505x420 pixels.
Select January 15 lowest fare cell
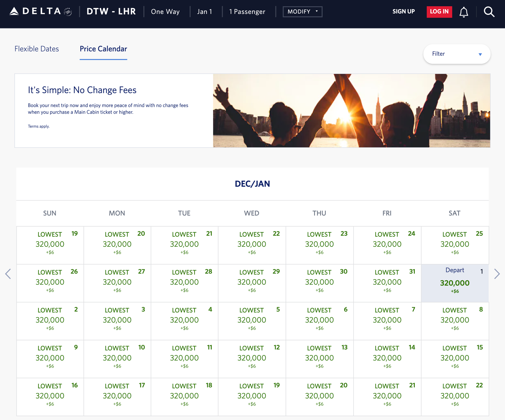(x=455, y=359)
